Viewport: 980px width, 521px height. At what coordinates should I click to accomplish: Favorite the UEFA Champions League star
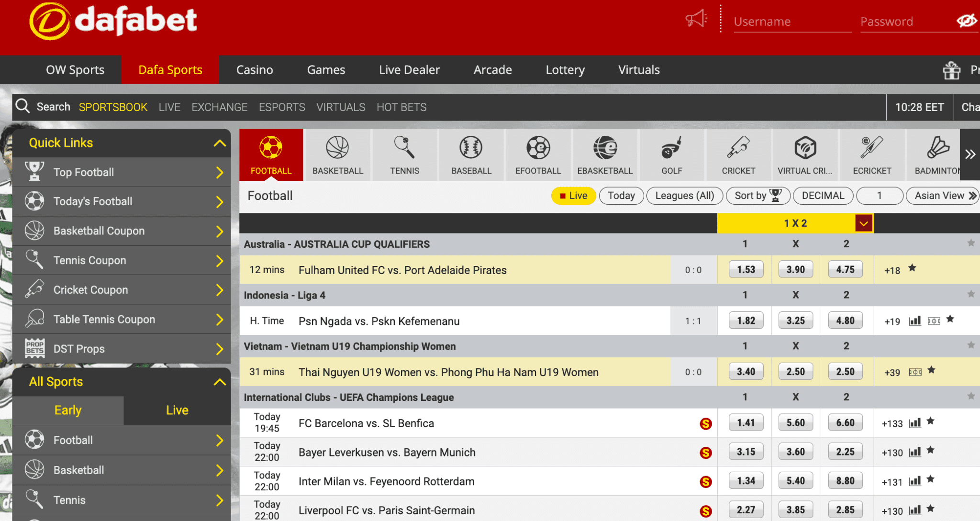pyautogui.click(x=971, y=396)
